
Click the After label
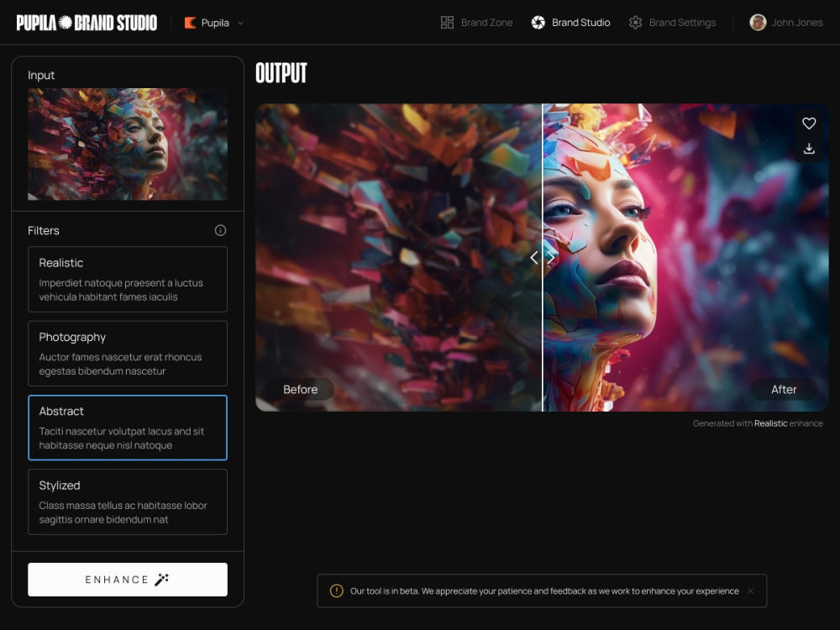pyautogui.click(x=784, y=390)
